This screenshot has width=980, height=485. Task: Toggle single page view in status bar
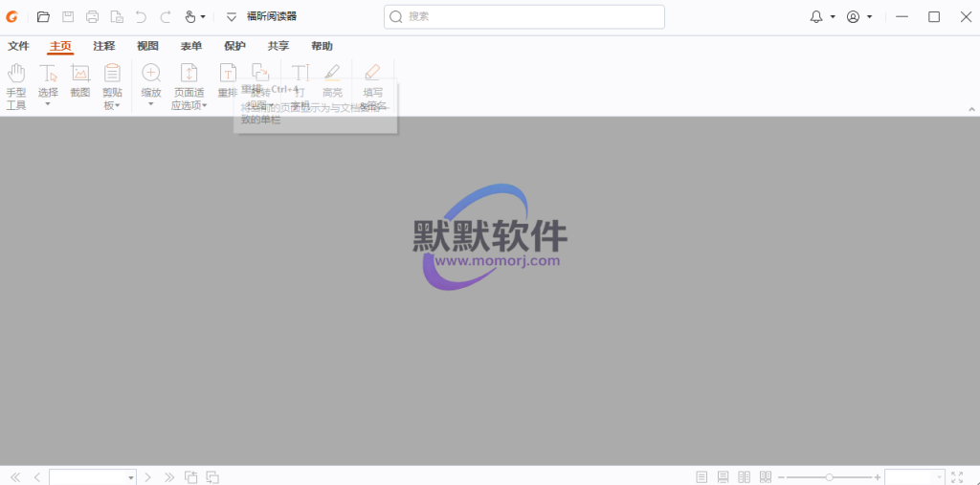click(702, 476)
